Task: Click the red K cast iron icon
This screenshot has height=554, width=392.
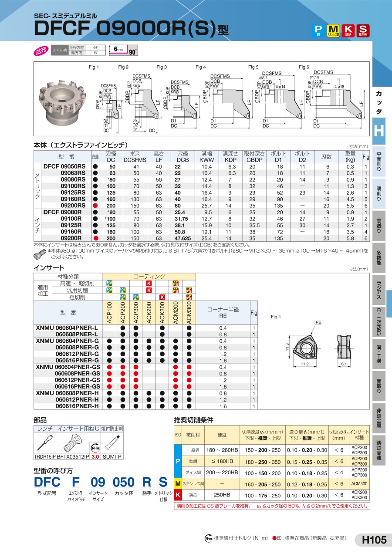Action: click(x=348, y=30)
